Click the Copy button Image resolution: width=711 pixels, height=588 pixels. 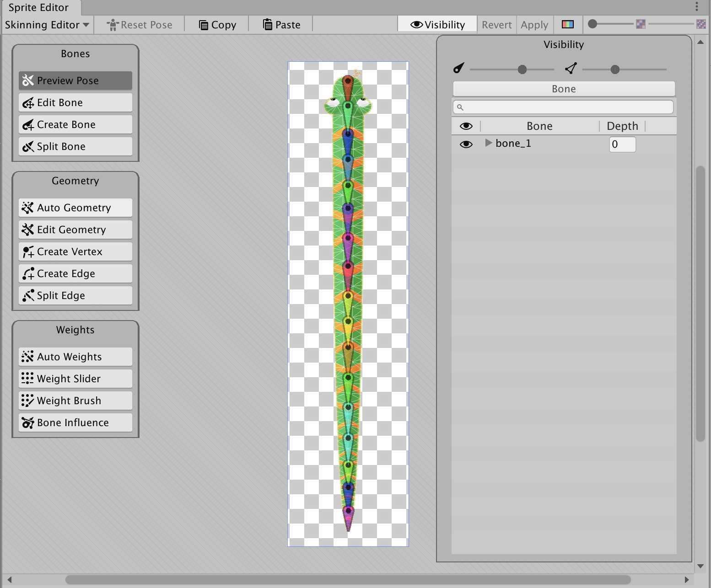[x=217, y=25]
